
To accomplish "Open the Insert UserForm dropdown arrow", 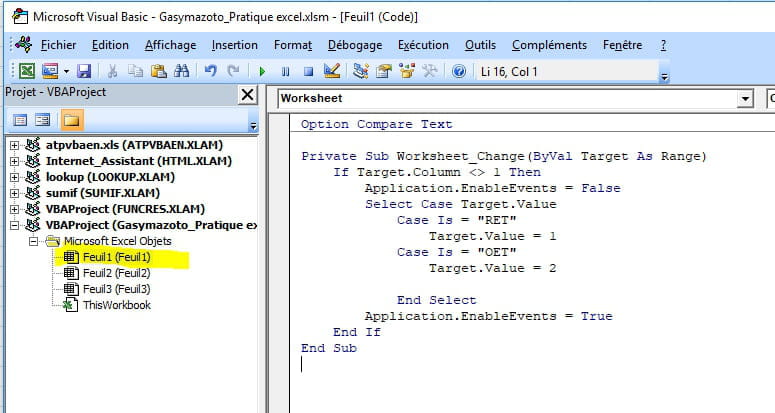I will 66,72.
